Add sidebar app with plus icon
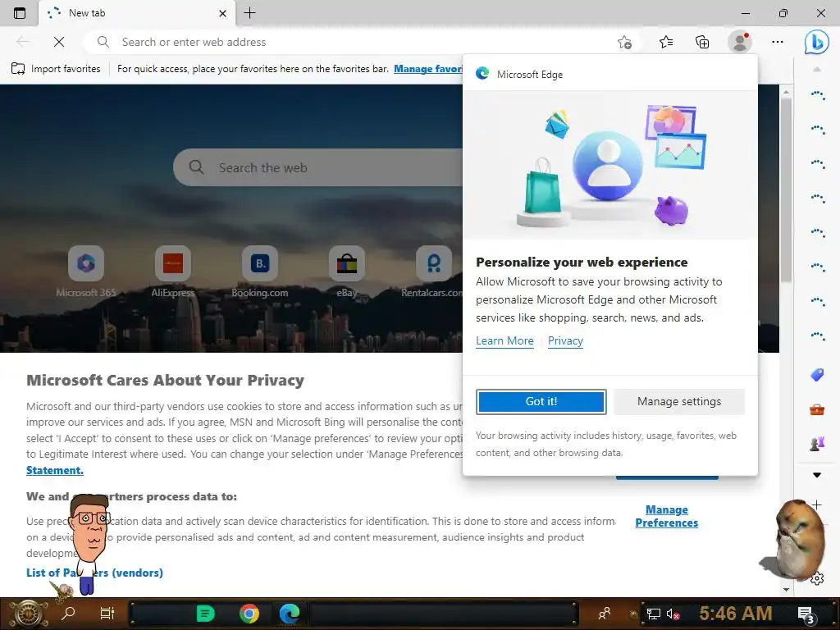Image resolution: width=840 pixels, height=630 pixels. (x=816, y=504)
